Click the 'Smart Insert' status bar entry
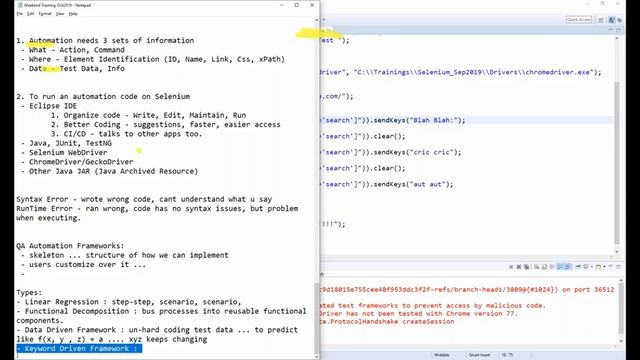This screenshot has width=640, height=360. [479, 355]
